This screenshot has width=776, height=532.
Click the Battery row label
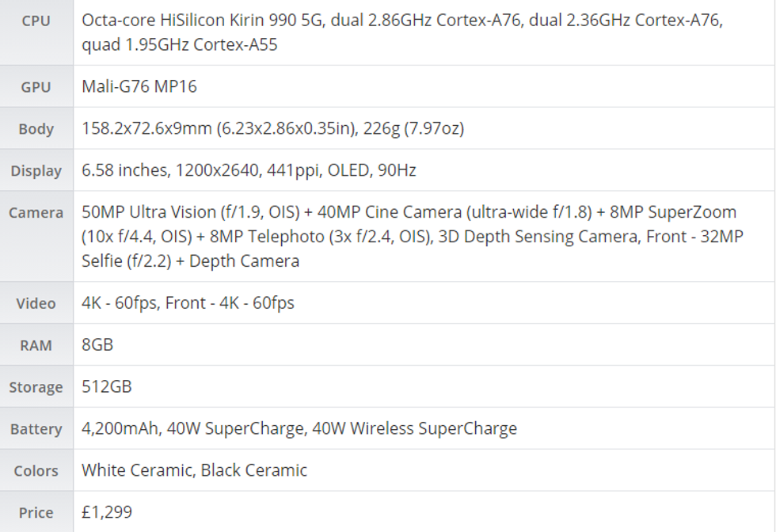(x=36, y=429)
